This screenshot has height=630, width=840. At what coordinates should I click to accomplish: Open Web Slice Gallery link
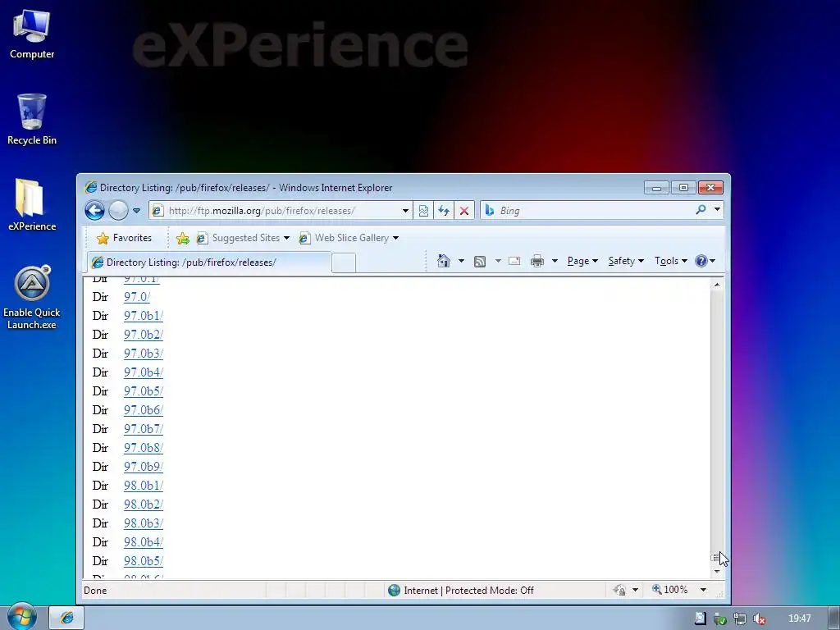coord(349,238)
